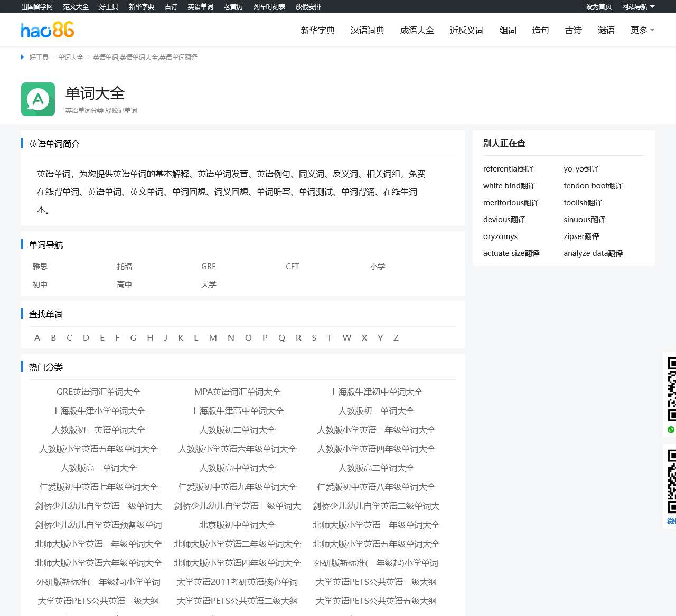Open analyze data翻译 entry
This screenshot has height=616, width=676.
pyautogui.click(x=593, y=253)
